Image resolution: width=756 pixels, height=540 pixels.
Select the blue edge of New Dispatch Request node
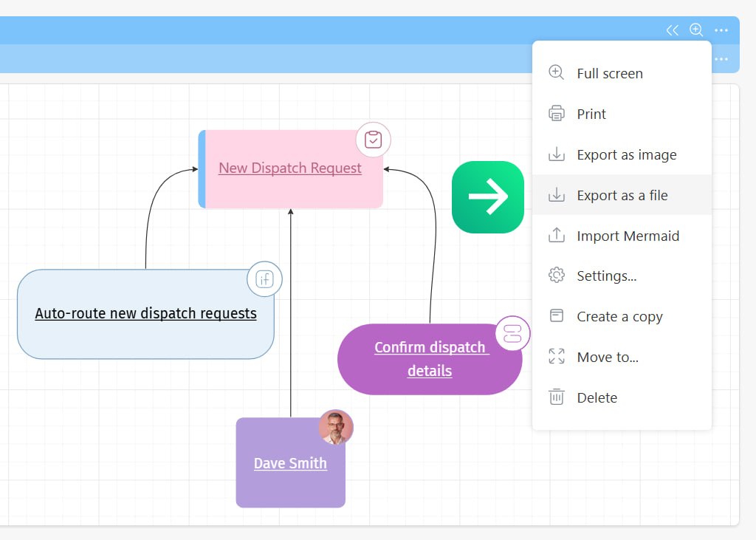202,169
